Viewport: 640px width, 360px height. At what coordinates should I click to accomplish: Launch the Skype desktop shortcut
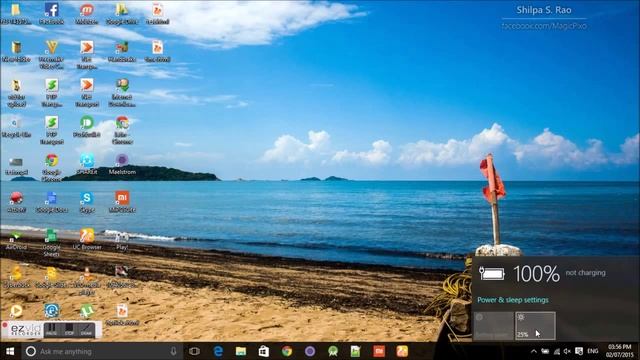coord(87,202)
